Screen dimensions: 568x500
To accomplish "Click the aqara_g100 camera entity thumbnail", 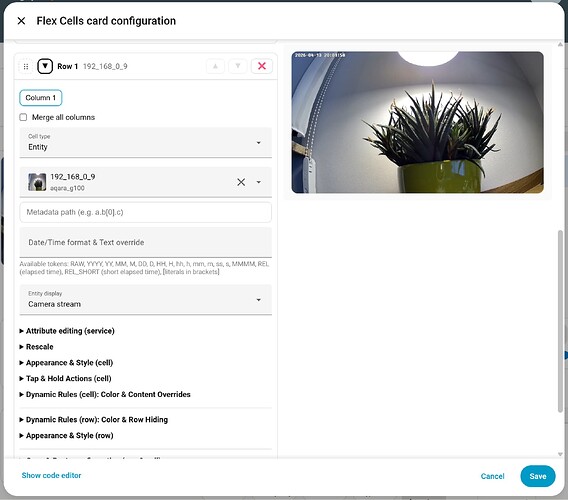I will (x=37, y=182).
